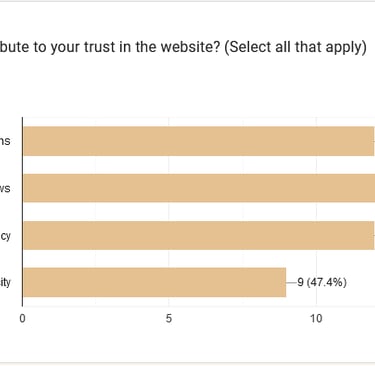Click the truncated category label "ws"
Image resolution: width=375 pixels, height=366 pixels.
tap(5, 188)
